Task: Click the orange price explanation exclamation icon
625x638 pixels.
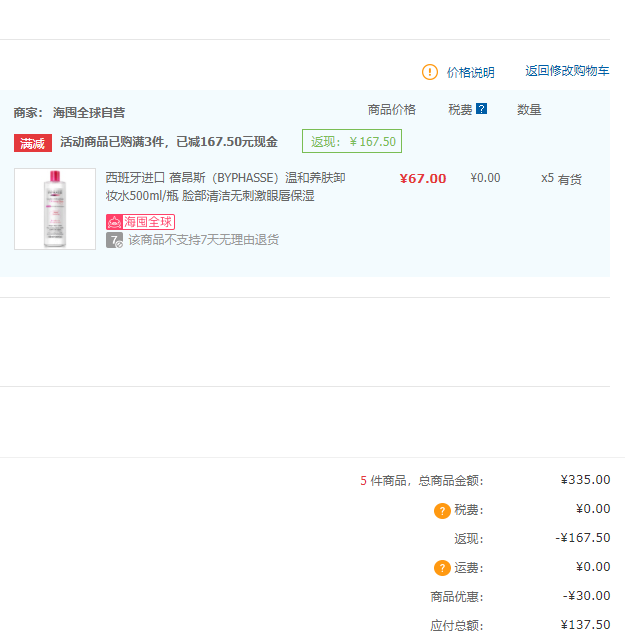Action: click(430, 72)
